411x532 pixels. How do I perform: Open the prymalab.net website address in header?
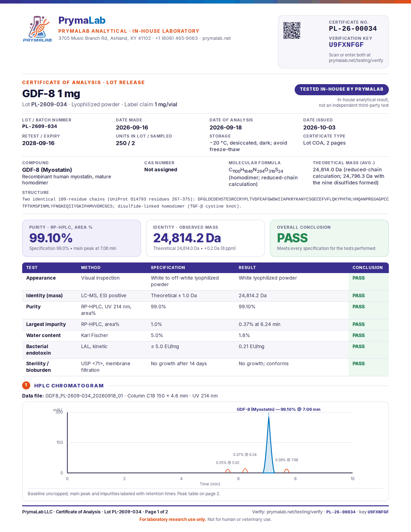217,38
